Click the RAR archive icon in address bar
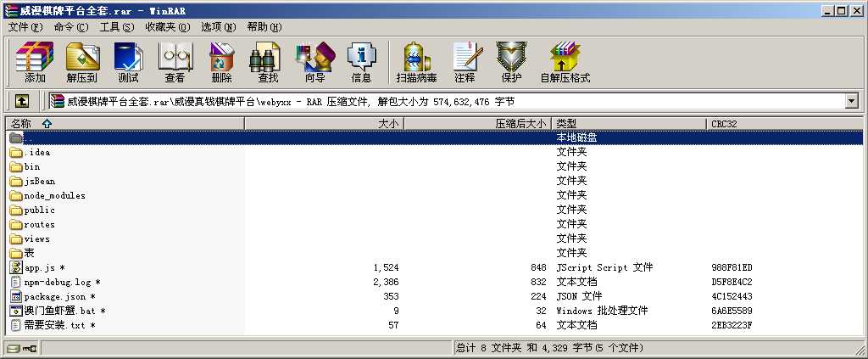This screenshot has height=359, width=868. (x=57, y=101)
